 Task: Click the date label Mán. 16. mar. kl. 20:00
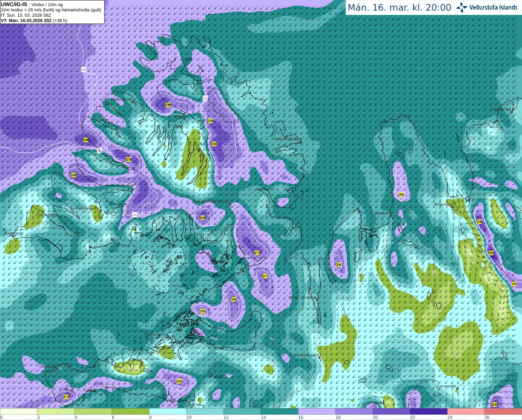point(399,8)
